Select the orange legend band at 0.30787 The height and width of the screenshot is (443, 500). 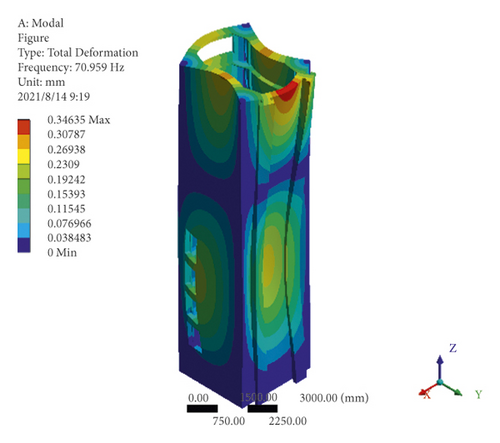24,142
